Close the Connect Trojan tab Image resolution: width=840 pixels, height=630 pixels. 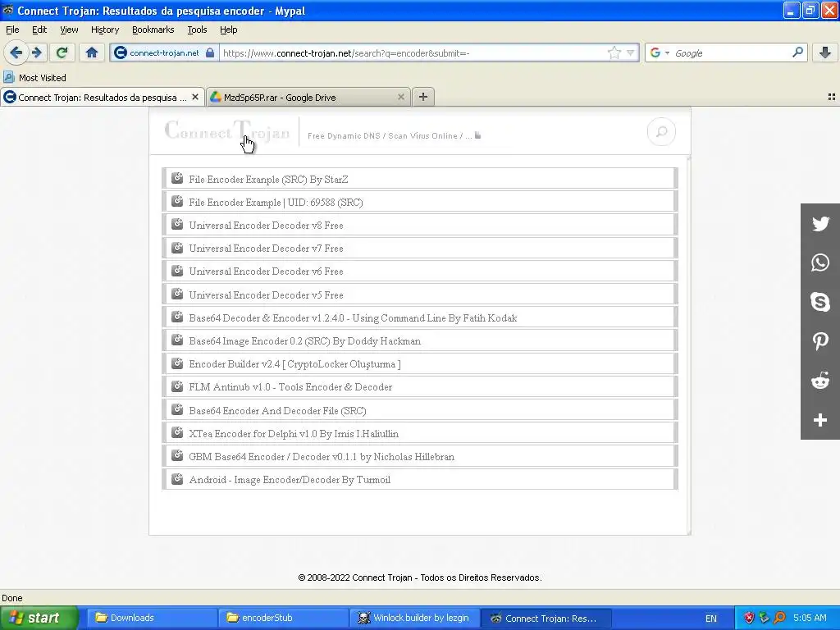tap(195, 97)
